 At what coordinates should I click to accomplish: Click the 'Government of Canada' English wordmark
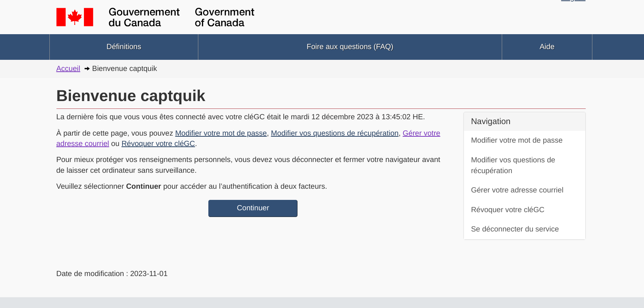coord(224,17)
